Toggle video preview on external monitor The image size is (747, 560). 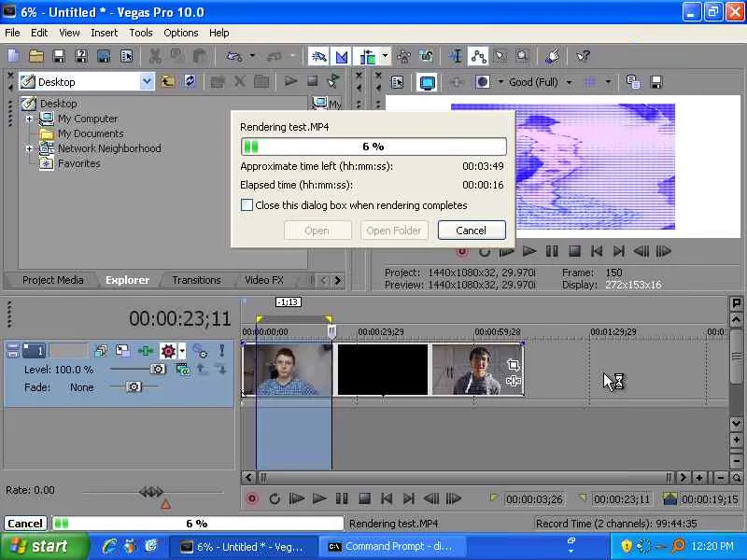click(427, 82)
